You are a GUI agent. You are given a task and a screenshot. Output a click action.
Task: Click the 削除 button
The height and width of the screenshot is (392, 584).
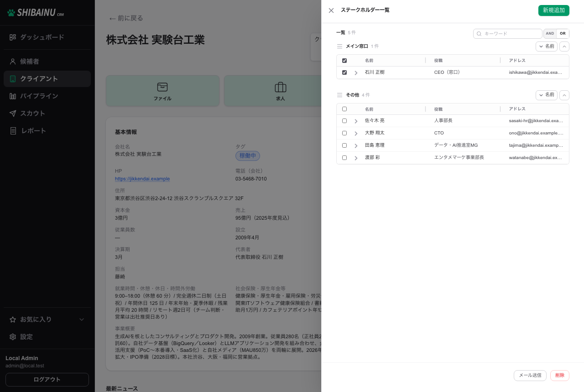pos(560,376)
